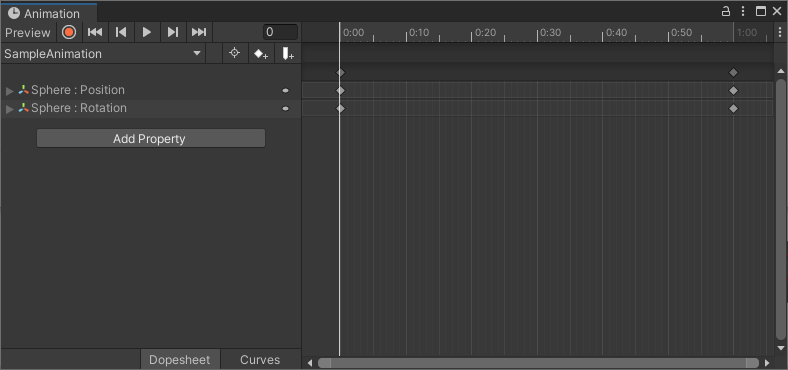The width and height of the screenshot is (788, 370).
Task: Add a keyframe with the diamond-plus icon
Action: 261,53
